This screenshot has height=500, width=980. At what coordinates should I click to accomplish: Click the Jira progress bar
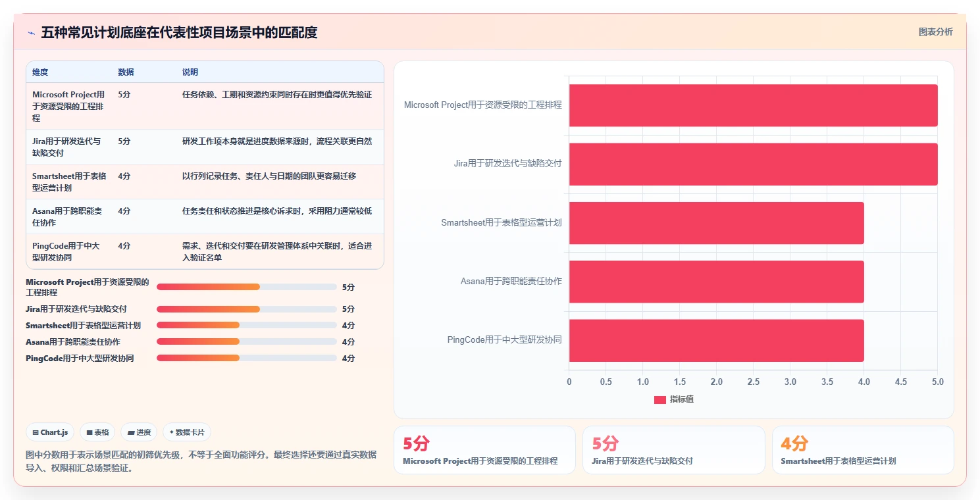(247, 309)
